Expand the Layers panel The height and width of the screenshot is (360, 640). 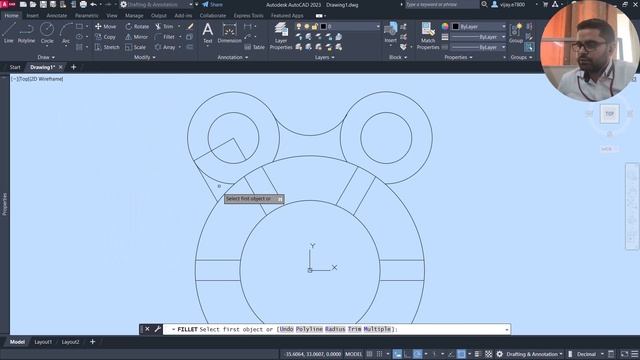click(x=324, y=58)
